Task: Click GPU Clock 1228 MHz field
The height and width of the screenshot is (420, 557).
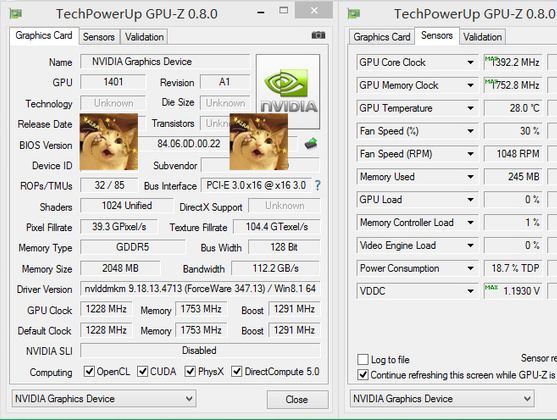Action: click(x=106, y=309)
